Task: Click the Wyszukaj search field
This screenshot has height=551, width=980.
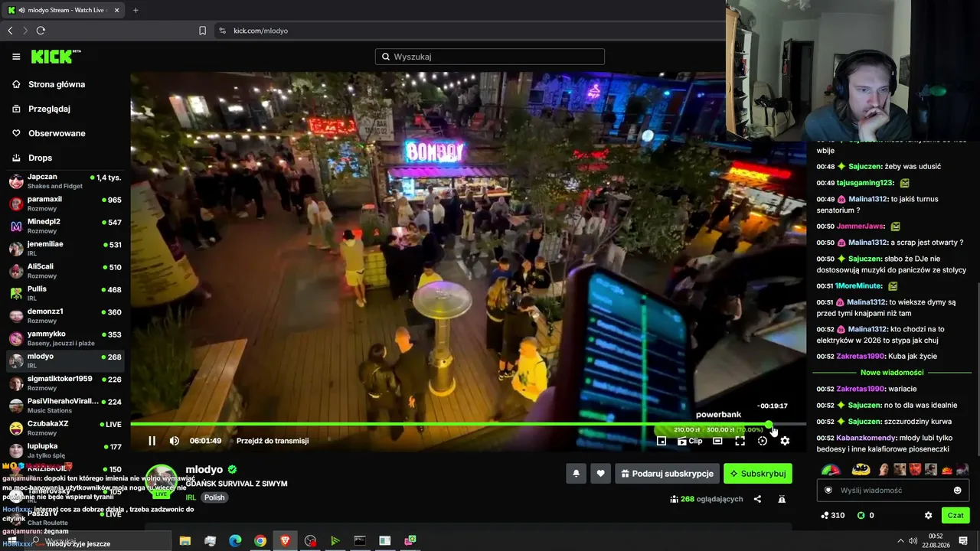Action: click(x=490, y=57)
